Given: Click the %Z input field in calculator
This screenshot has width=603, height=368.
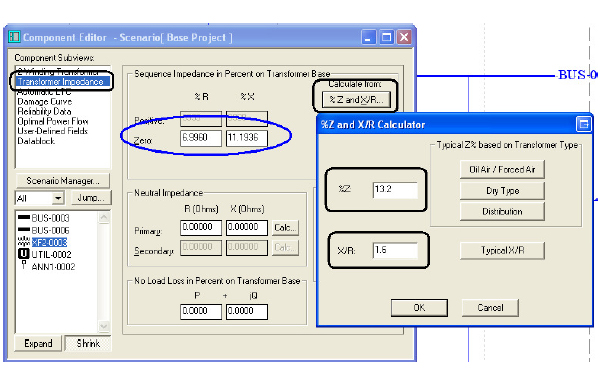Looking at the screenshot, I should coord(395,190).
